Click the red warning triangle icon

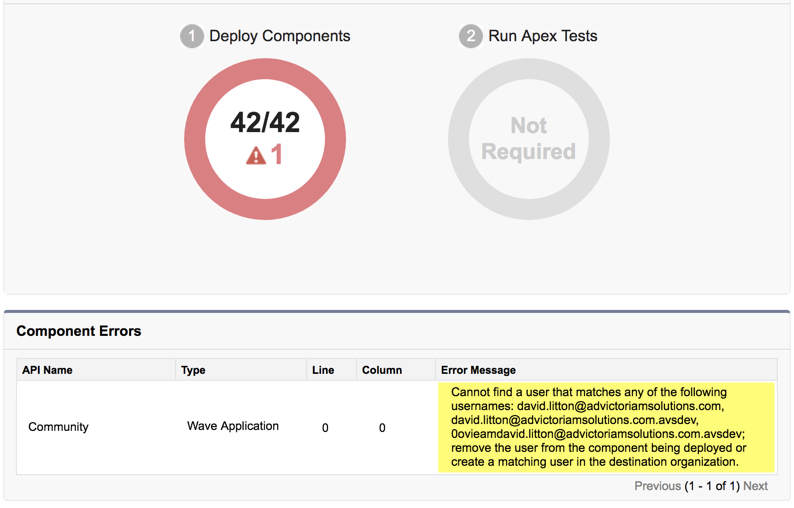[x=256, y=155]
